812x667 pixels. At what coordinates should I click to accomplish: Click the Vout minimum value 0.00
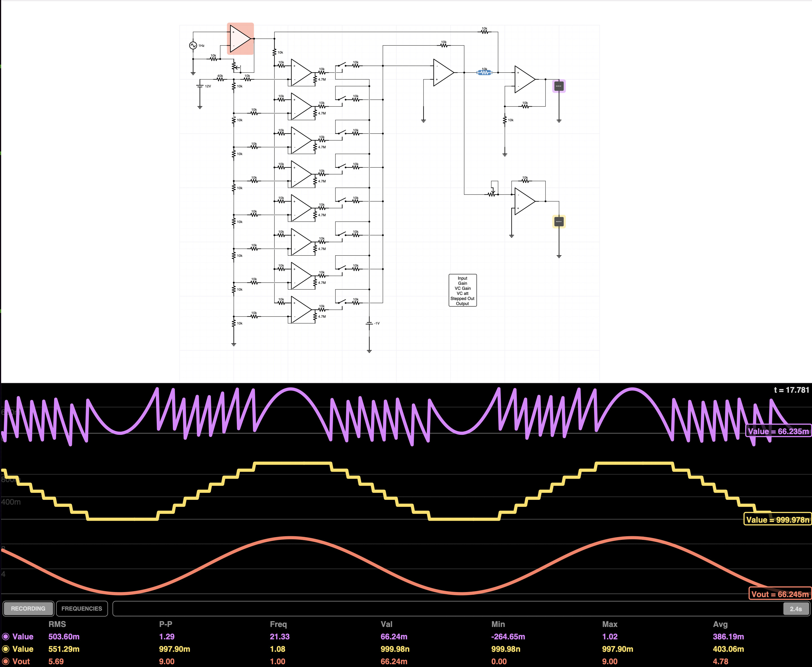click(499, 661)
